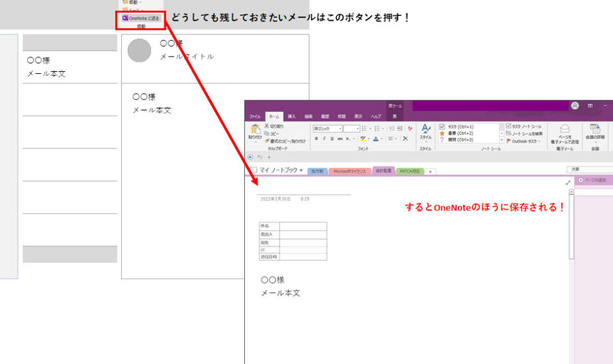Click the 件名 cell in the mail table
The height and width of the screenshot is (364, 613).
coord(270,226)
